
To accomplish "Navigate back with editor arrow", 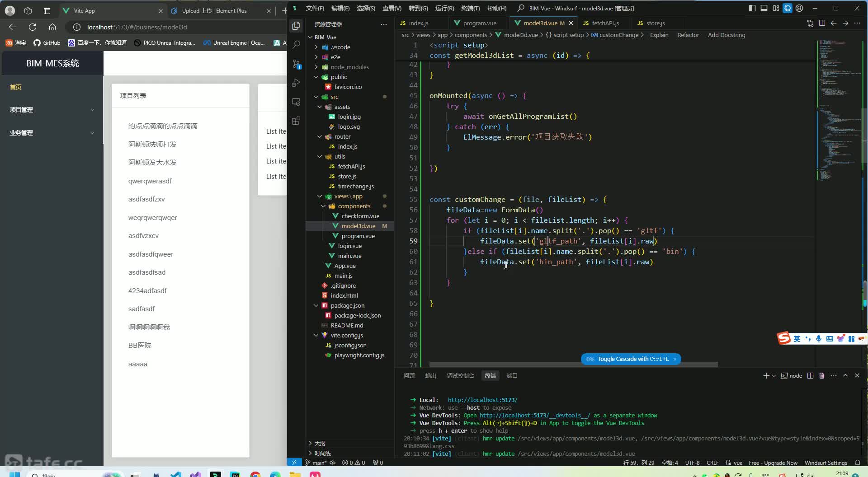I will point(834,23).
